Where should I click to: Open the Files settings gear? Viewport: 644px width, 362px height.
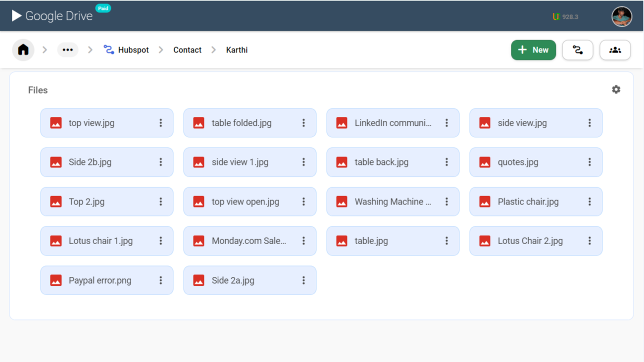616,90
